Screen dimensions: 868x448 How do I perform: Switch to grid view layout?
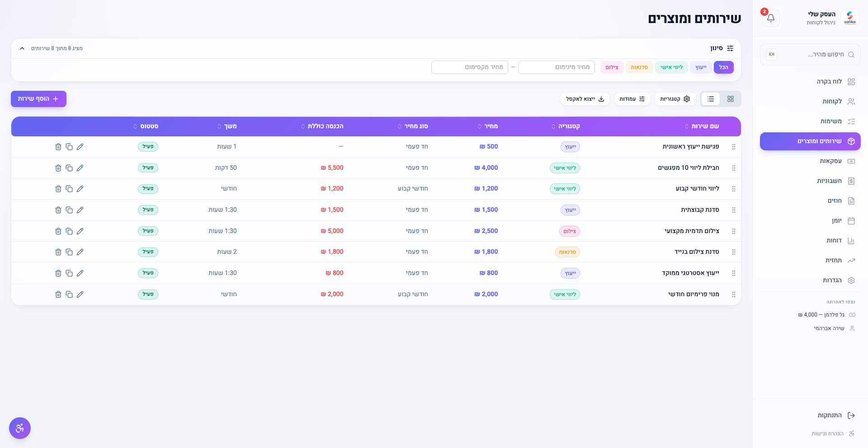click(x=731, y=99)
